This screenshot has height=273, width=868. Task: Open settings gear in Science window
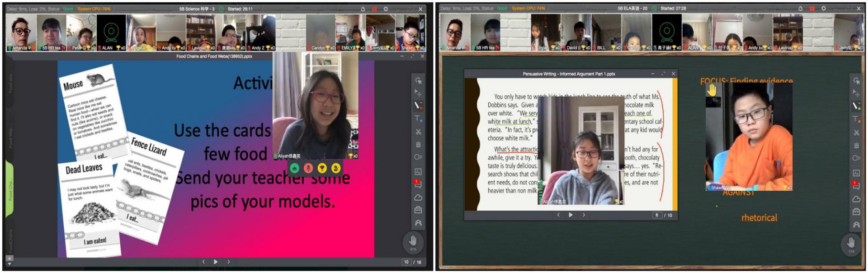point(386,9)
